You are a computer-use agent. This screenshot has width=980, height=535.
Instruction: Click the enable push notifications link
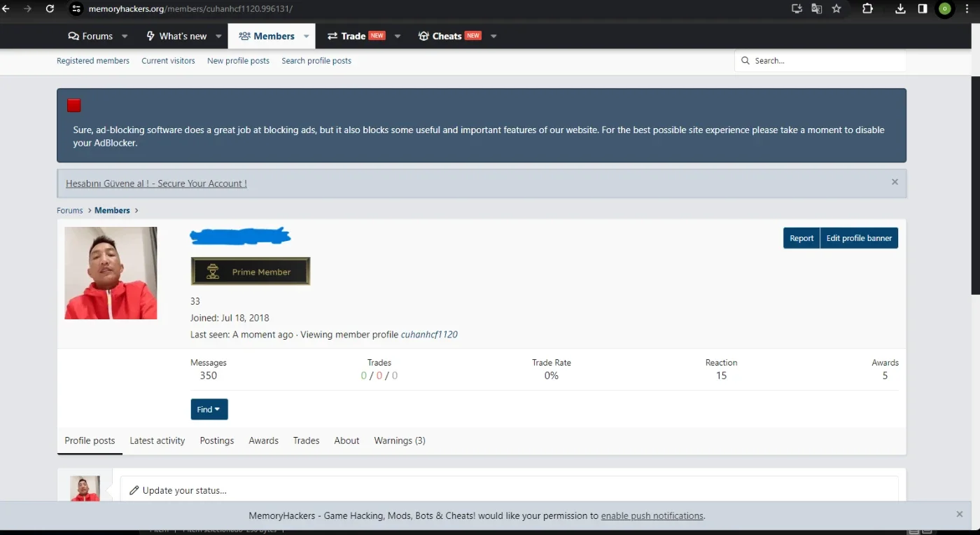[x=652, y=516]
